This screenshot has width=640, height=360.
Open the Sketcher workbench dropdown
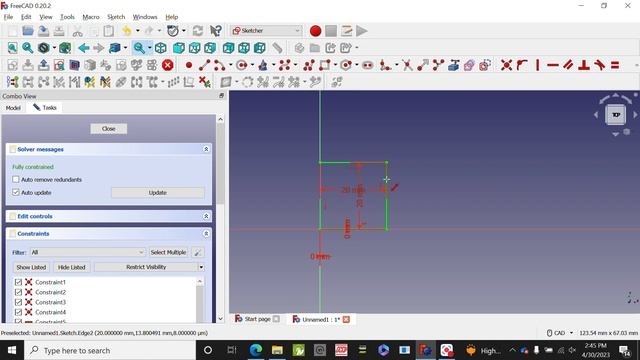pos(266,31)
